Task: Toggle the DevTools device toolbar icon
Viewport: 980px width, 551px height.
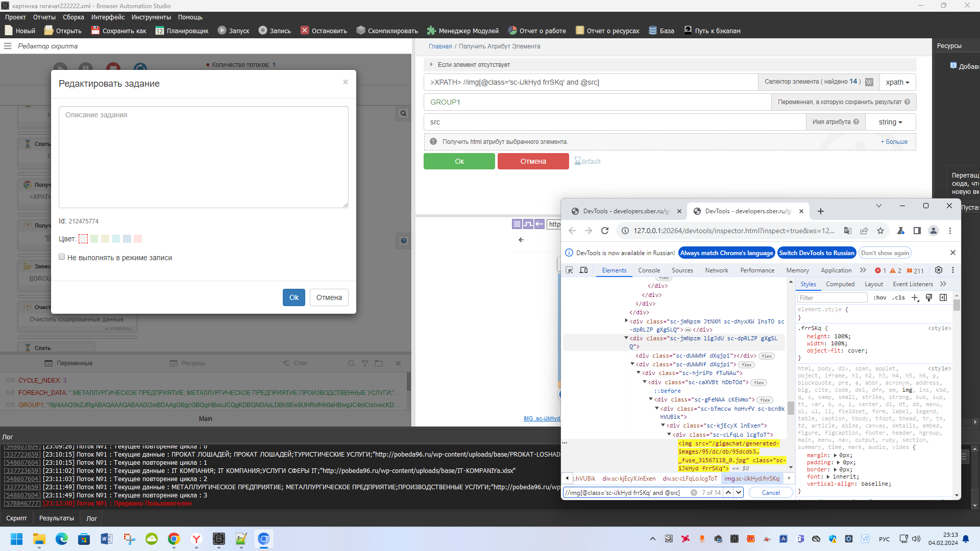Action: [583, 270]
